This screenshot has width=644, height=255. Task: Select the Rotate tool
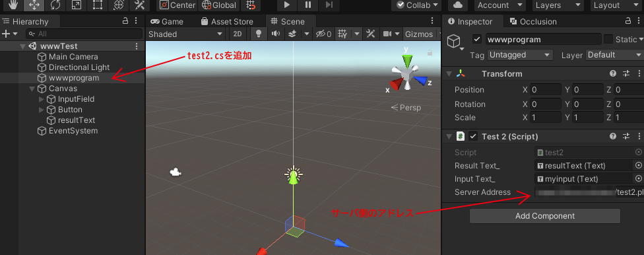click(x=55, y=5)
